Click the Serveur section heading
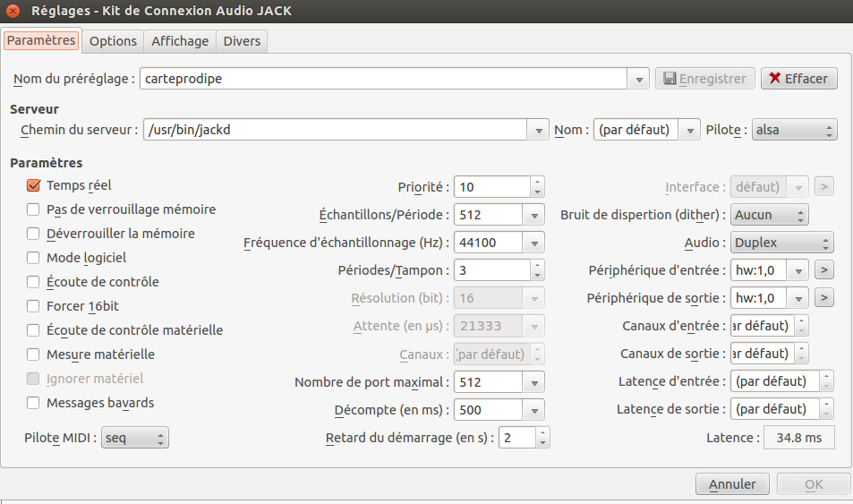 (x=34, y=109)
